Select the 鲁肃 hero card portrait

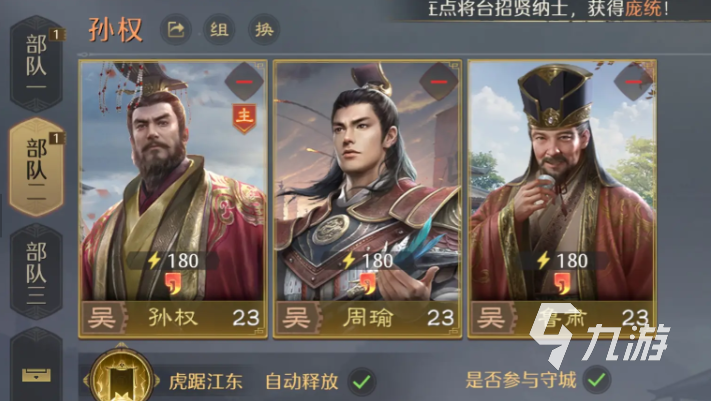562,200
